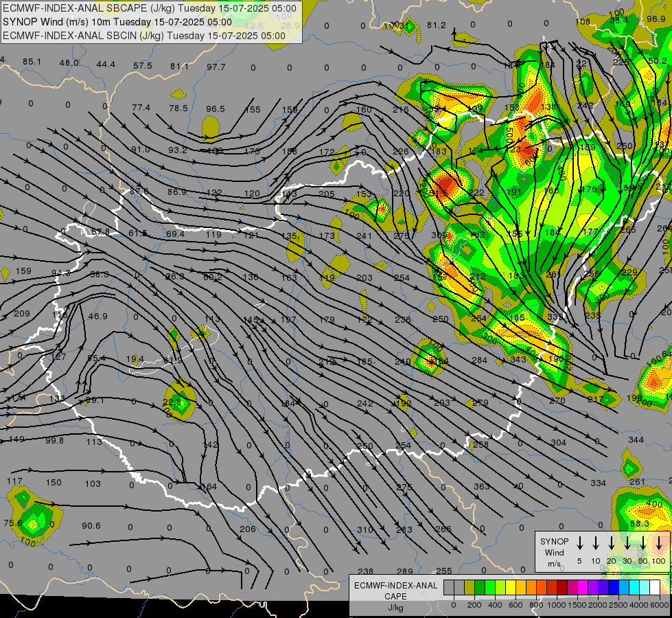Click the map value '238'
This screenshot has height=618, width=672.
pyautogui.click(x=366, y=571)
